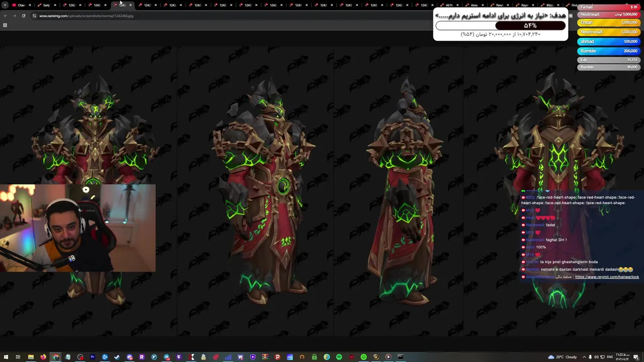Open the reymit.com/hajiwarlock chat link

[x=607, y=277]
